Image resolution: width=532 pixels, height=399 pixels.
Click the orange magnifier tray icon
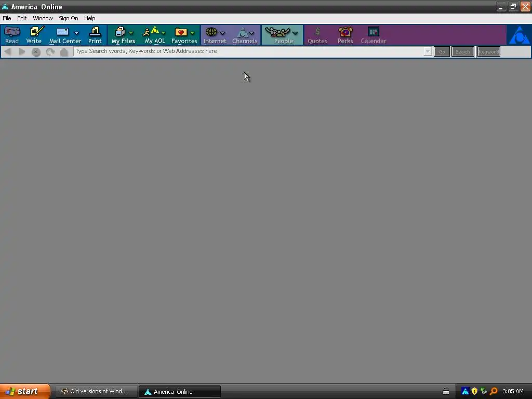(494, 391)
